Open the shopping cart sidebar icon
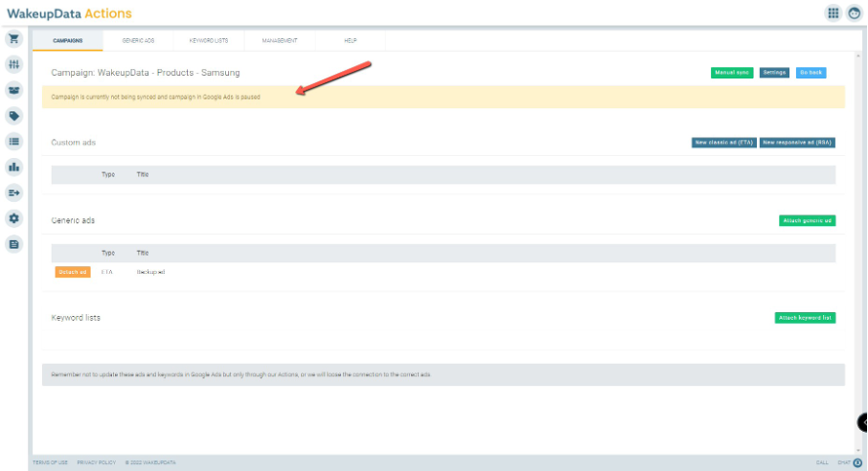The width and height of the screenshot is (868, 471). [x=13, y=38]
